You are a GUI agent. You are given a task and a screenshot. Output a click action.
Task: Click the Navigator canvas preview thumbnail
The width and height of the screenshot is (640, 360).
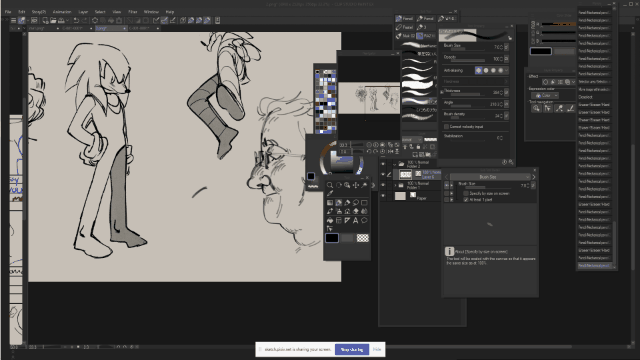tap(369, 98)
